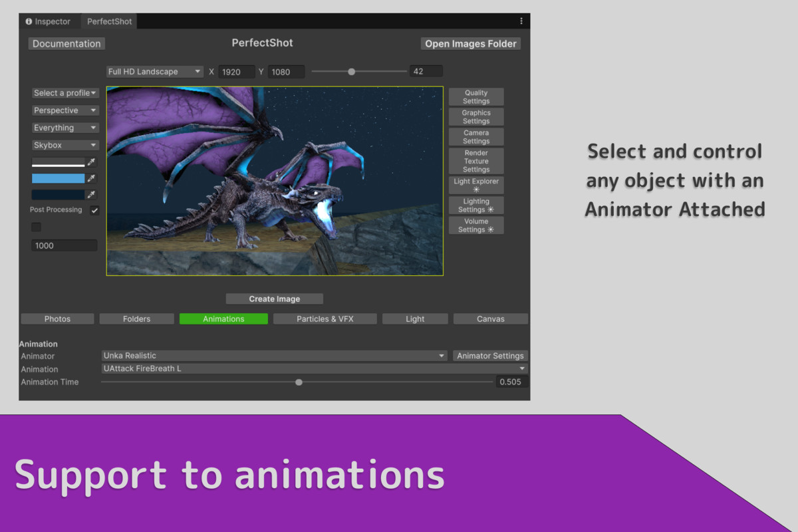Screen dimensions: 798x532
Task: Click the eyedropper beside the white color field
Action: [x=92, y=162]
